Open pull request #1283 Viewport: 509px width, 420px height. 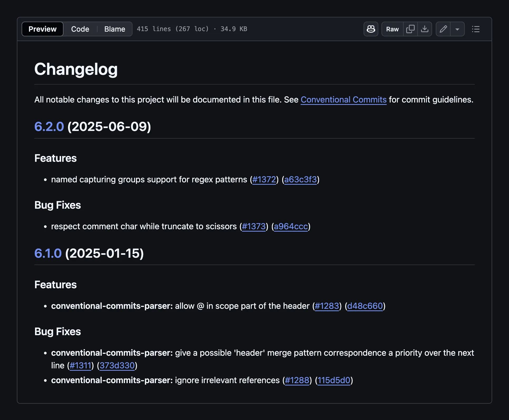pos(327,306)
